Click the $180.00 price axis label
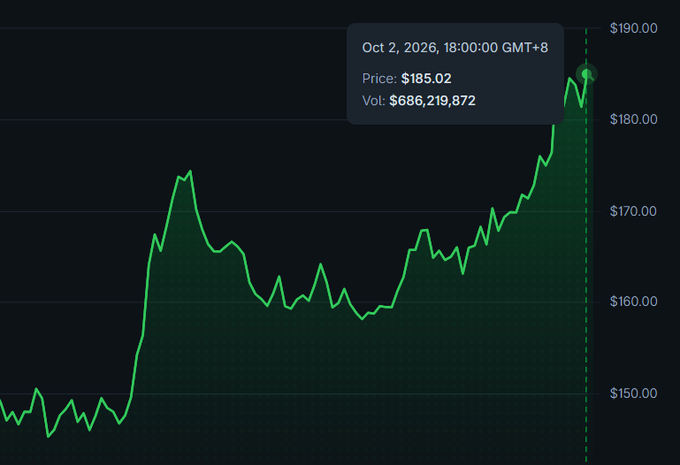Image resolution: width=680 pixels, height=465 pixels. [x=633, y=119]
